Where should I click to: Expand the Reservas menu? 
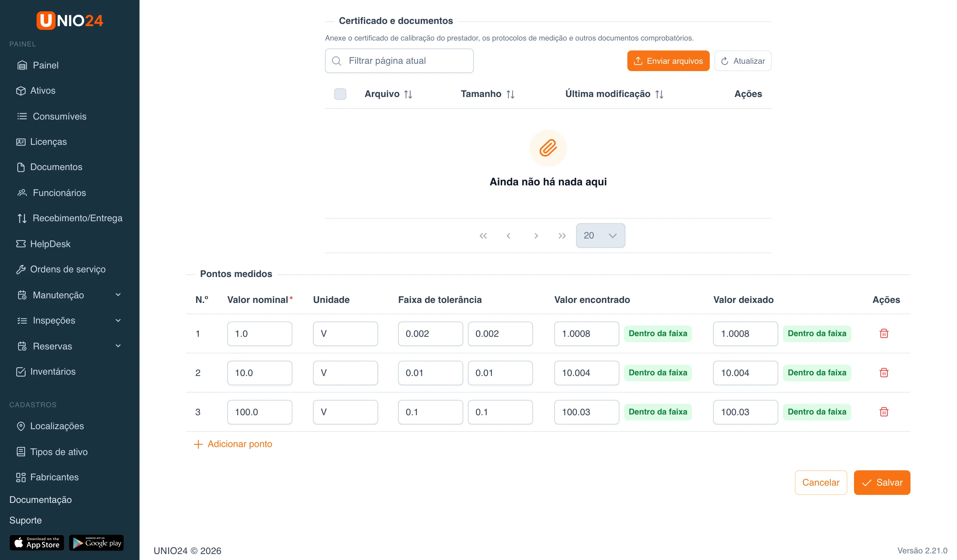tap(69, 346)
